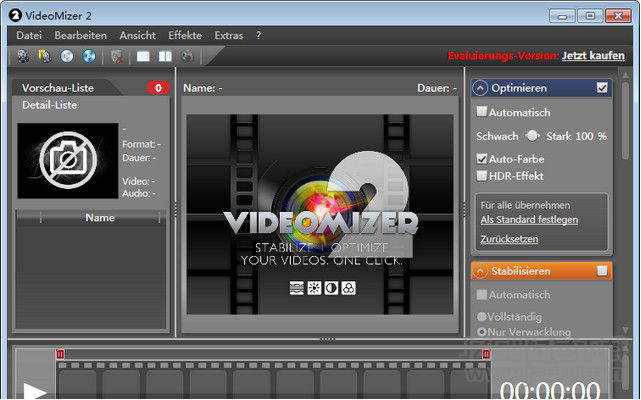Enable the HDR-Effekt checkbox
The width and height of the screenshot is (641, 400).
482,176
